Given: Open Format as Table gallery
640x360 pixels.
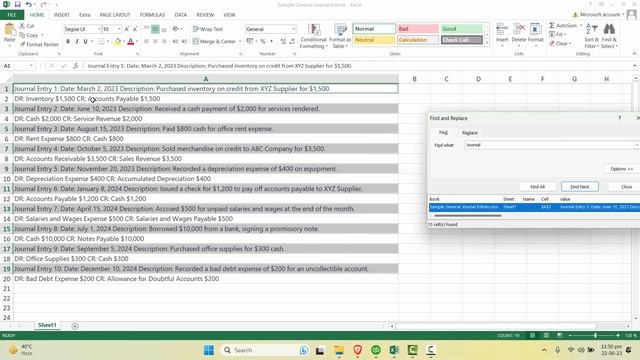Looking at the screenshot, I should tap(340, 36).
